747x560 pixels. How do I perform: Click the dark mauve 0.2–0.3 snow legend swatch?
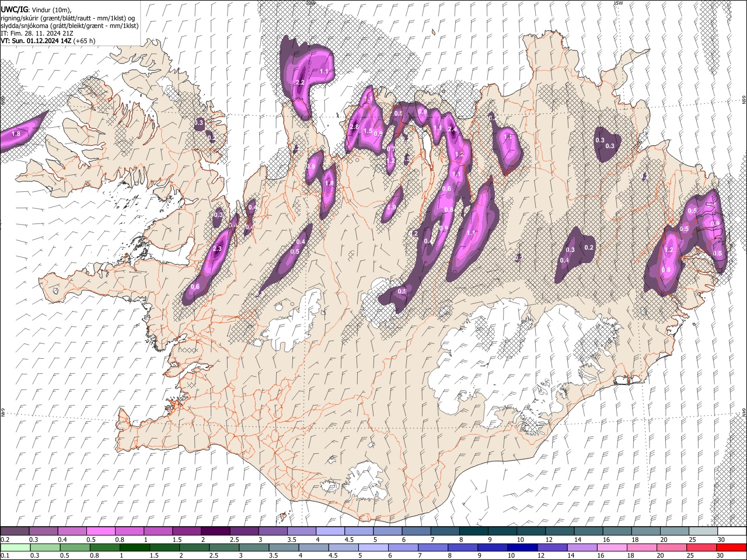tap(15, 531)
